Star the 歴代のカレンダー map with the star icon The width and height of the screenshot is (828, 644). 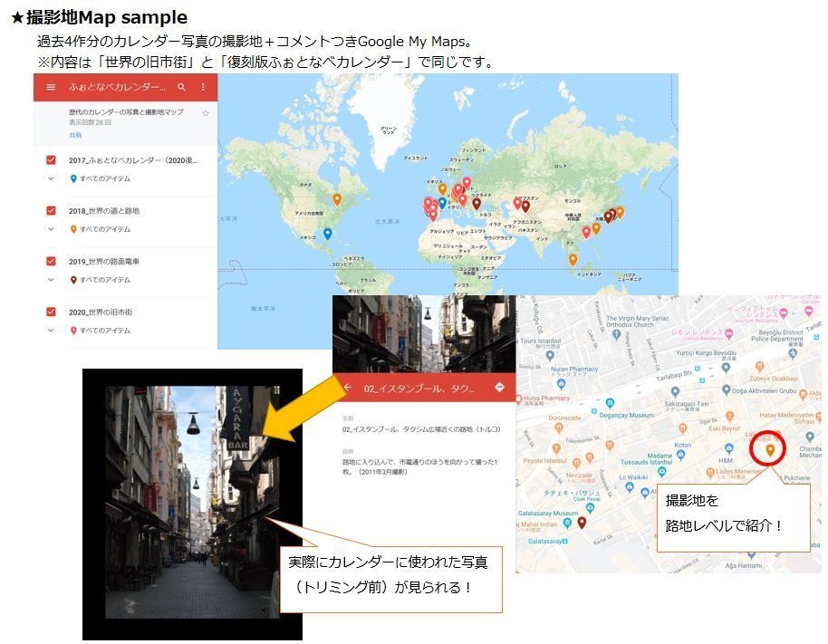coord(204,114)
